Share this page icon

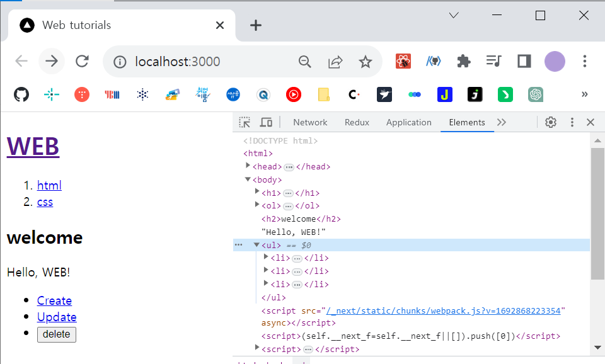(335, 62)
